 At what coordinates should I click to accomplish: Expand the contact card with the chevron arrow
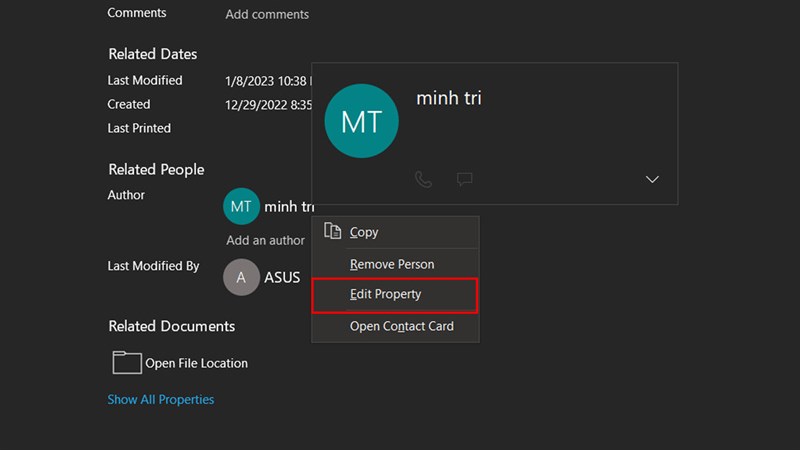click(x=652, y=179)
